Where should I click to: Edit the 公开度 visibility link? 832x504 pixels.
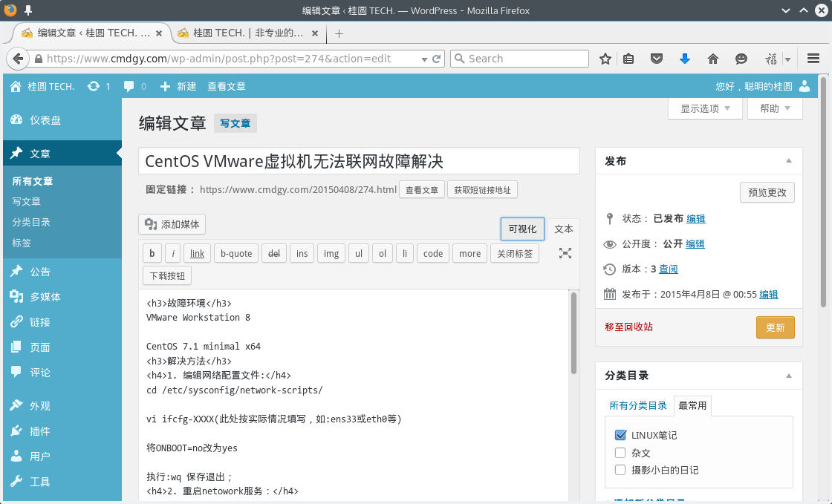tap(695, 243)
